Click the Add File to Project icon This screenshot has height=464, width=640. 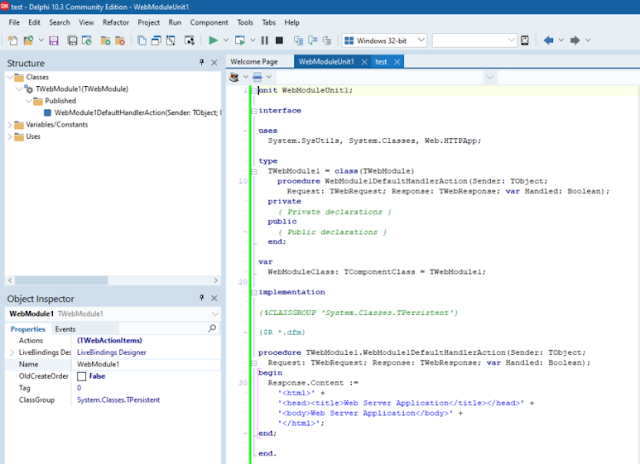point(105,40)
